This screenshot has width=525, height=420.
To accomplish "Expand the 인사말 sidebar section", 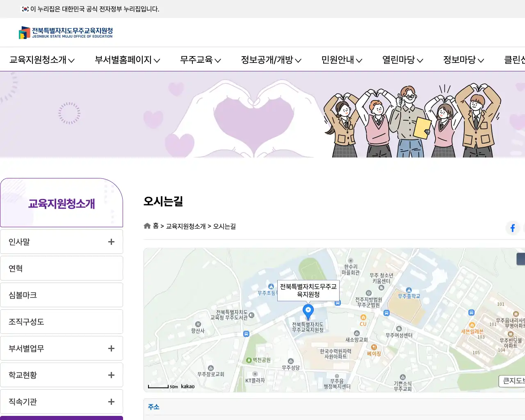I will [x=111, y=242].
